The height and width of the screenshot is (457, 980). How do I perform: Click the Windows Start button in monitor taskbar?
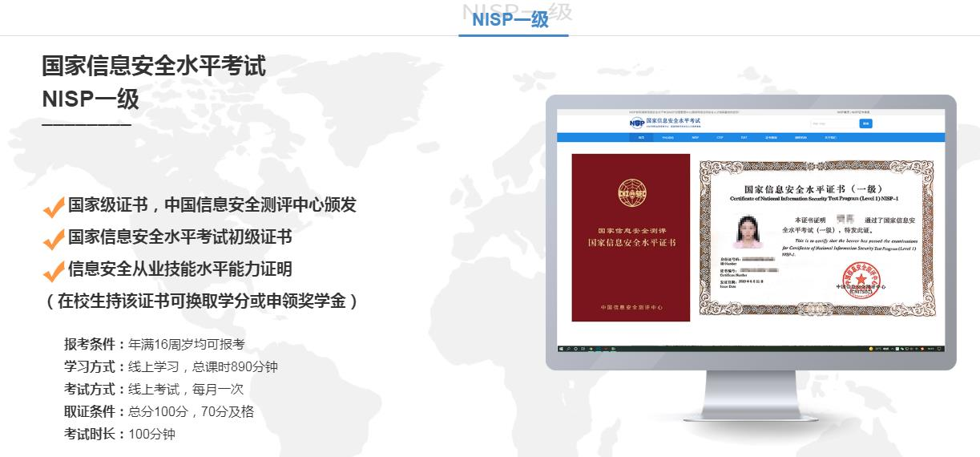point(562,349)
